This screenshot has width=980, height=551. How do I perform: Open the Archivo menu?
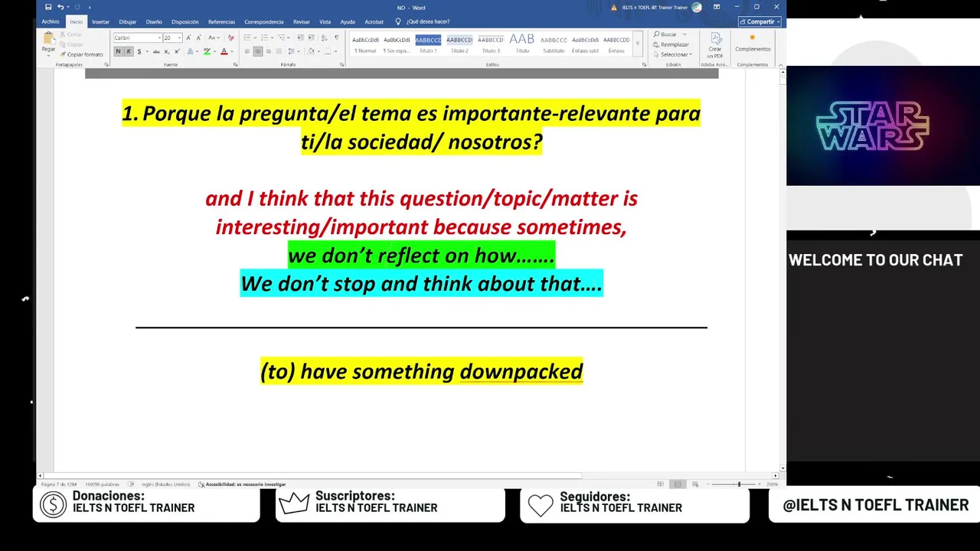51,21
